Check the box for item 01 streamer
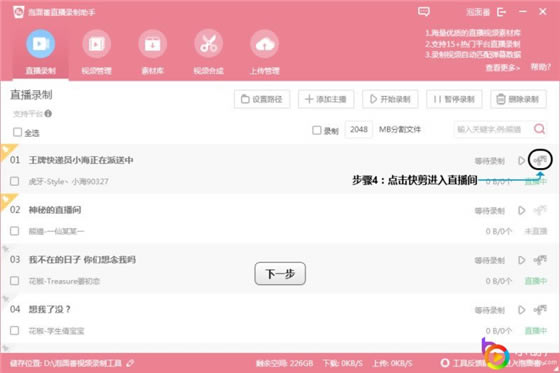This screenshot has height=373, width=560. click(x=15, y=181)
